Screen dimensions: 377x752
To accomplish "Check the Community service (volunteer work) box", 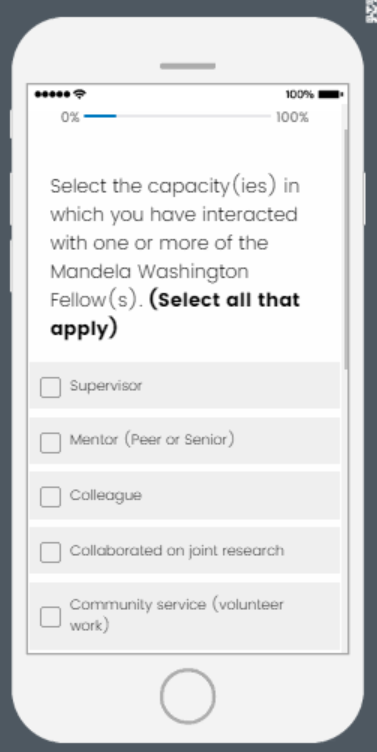I will click(50, 617).
